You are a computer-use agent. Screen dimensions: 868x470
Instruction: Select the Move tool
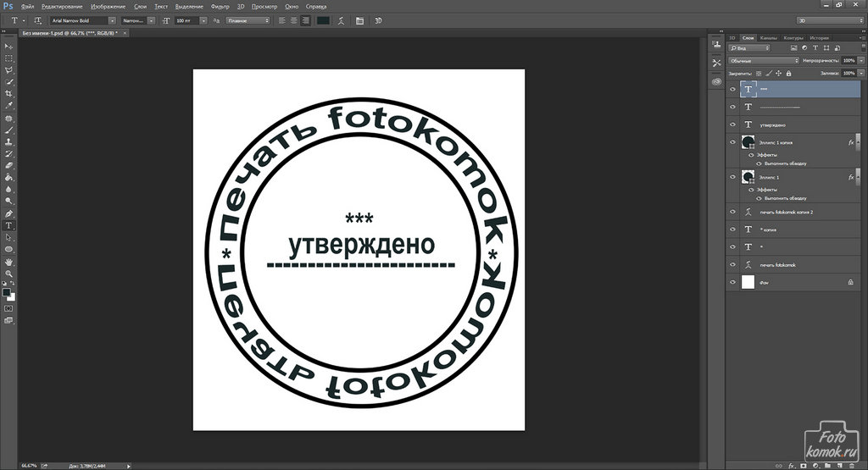pyautogui.click(x=8, y=47)
